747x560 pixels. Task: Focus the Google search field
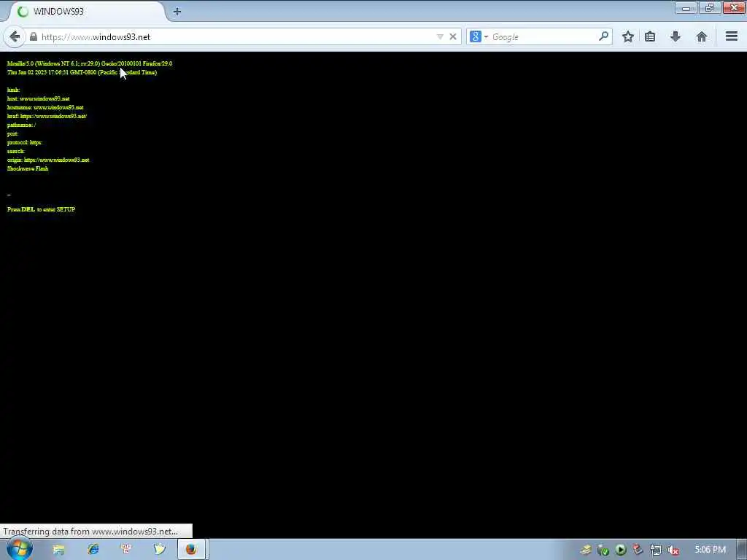543,36
